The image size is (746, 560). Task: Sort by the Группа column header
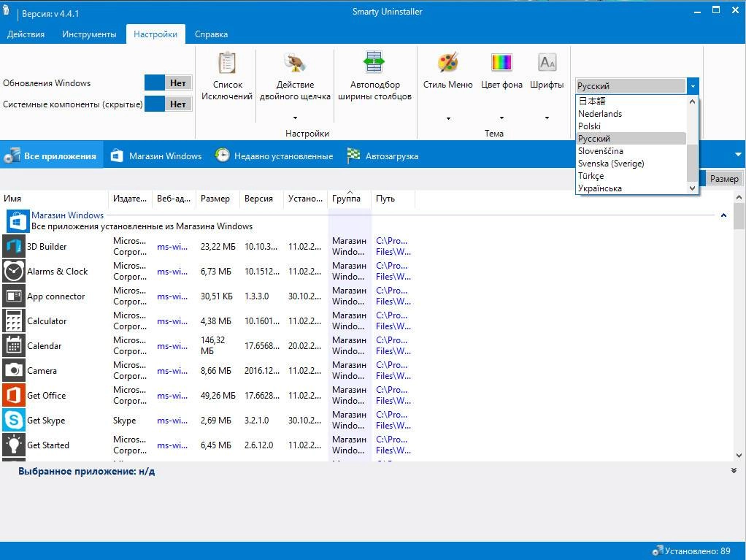coord(350,199)
